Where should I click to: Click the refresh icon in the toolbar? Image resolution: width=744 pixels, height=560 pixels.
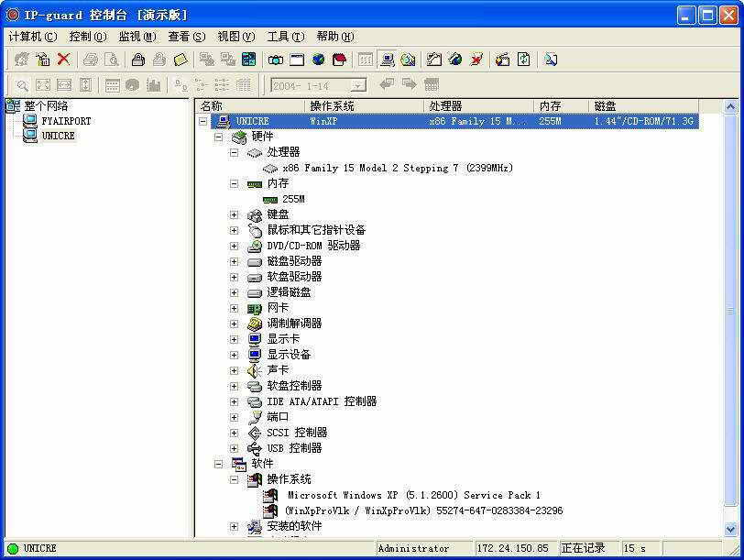pos(523,60)
